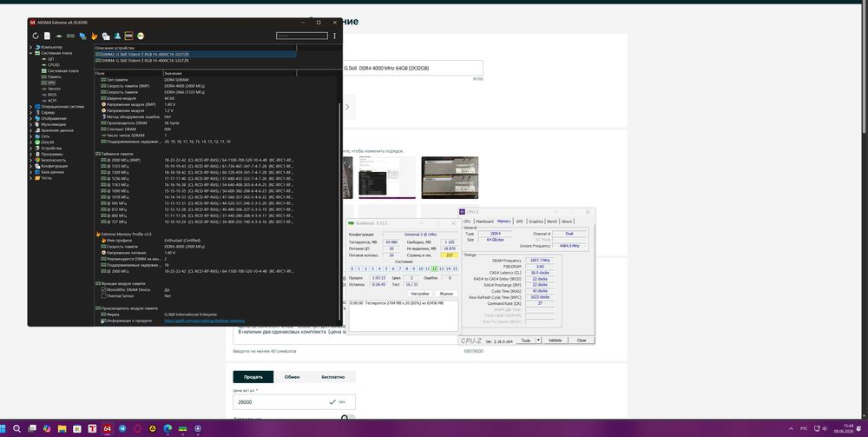Viewport: 868px width, 437px height.
Task: Toggle the Thermal Sensor checkbox
Action: [x=103, y=295]
